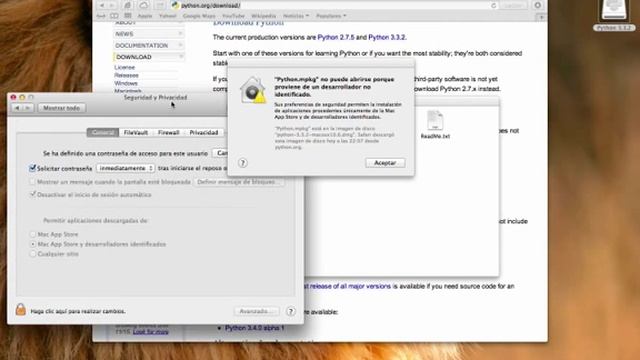Select Mac App Store y desarrolladores identificados option

[33, 244]
